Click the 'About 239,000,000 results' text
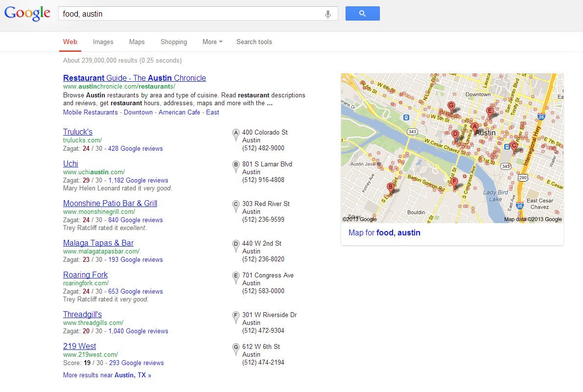Screen dimensions: 583x392 pos(122,61)
